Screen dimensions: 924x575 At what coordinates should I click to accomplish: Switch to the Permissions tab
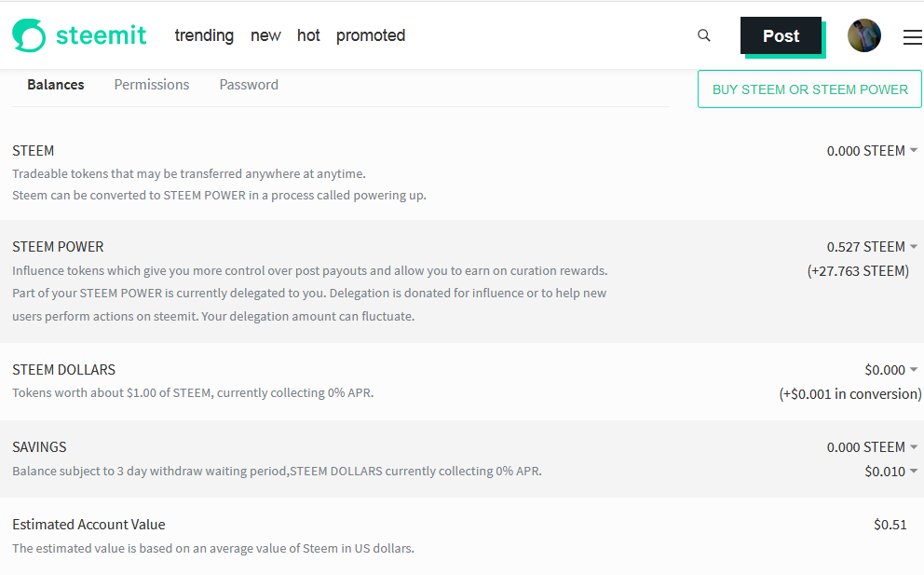152,85
